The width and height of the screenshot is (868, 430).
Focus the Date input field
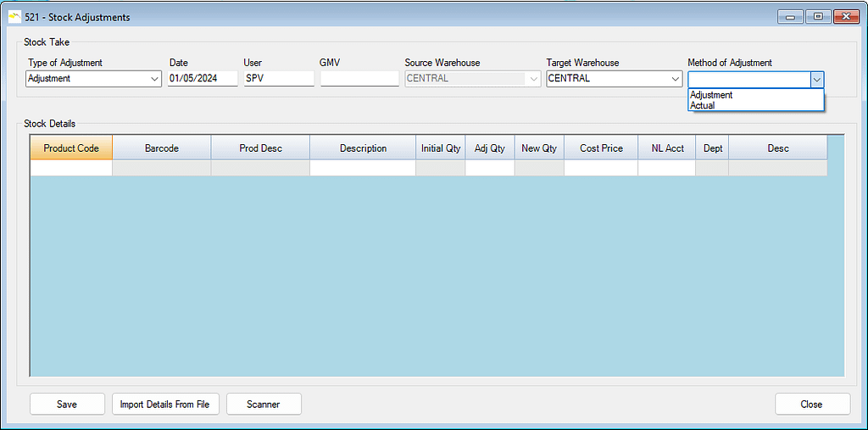click(202, 79)
